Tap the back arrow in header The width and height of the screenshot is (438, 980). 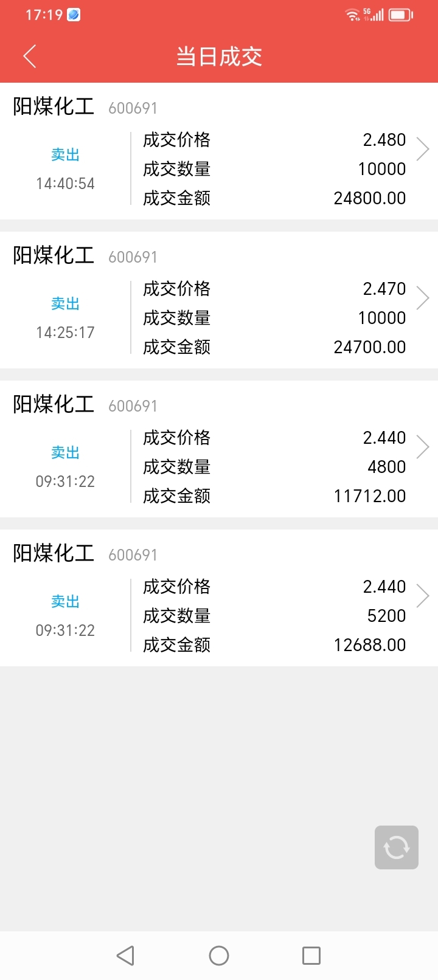pos(30,56)
